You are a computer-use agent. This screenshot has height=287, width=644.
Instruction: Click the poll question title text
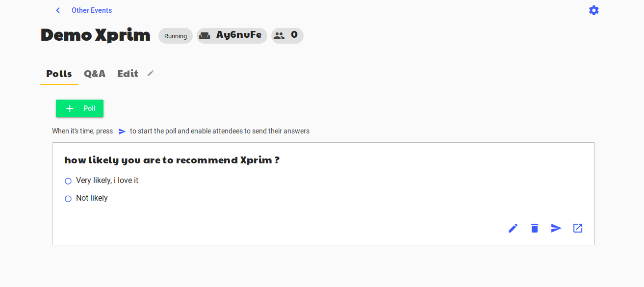click(172, 160)
